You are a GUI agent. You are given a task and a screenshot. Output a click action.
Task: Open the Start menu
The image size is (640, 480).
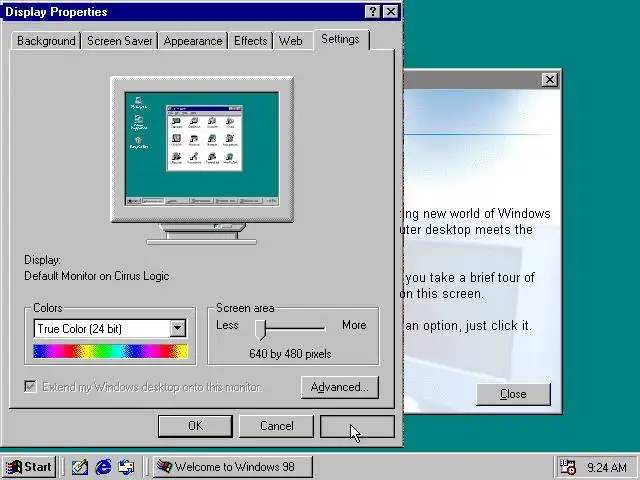point(29,467)
